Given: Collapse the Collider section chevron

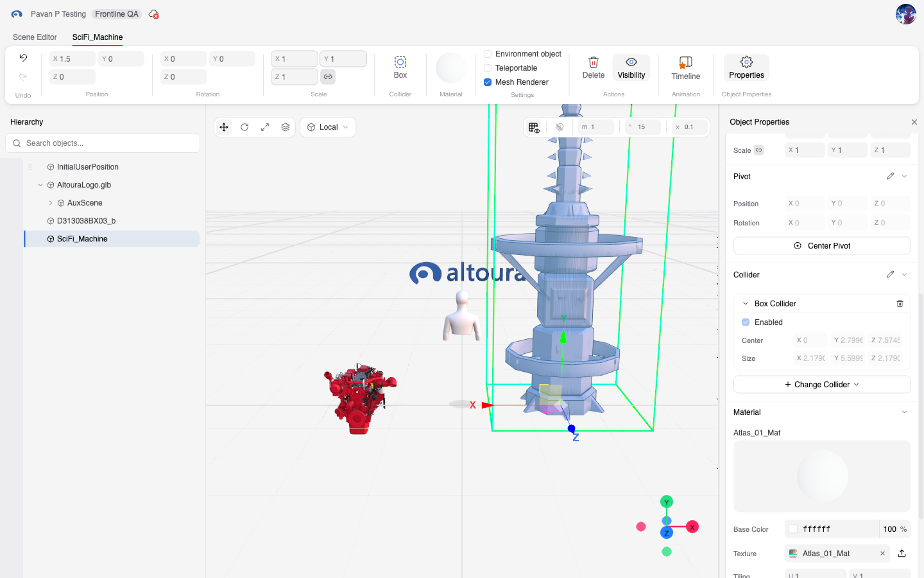Looking at the screenshot, I should (x=905, y=274).
